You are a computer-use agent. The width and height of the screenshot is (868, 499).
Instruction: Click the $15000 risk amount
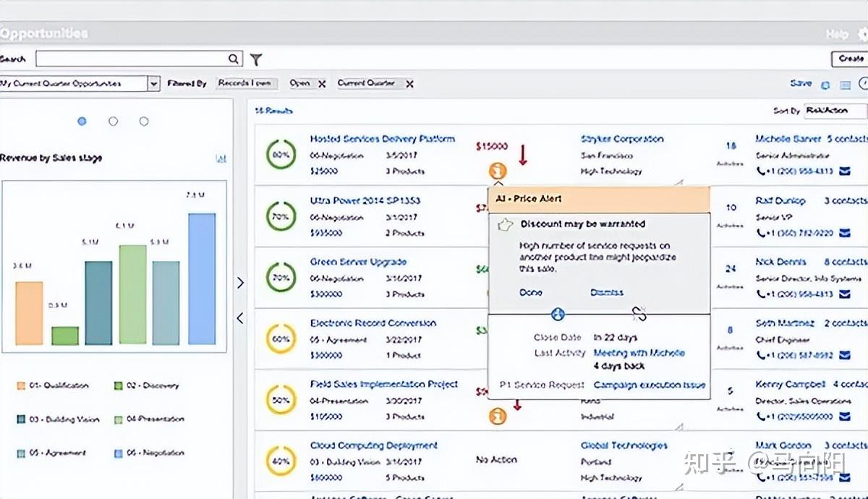pyautogui.click(x=492, y=146)
